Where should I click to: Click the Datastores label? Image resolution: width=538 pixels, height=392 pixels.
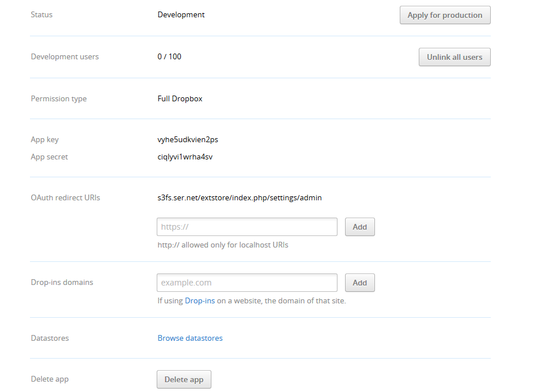pyautogui.click(x=50, y=338)
